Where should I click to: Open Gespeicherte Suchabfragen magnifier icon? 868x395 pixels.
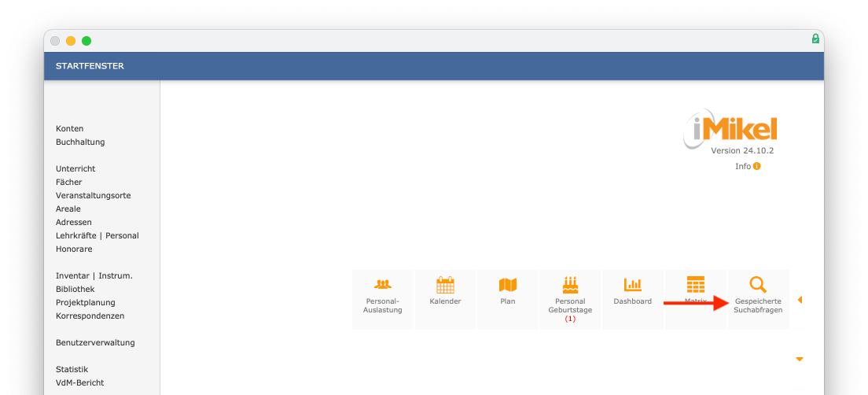point(758,285)
